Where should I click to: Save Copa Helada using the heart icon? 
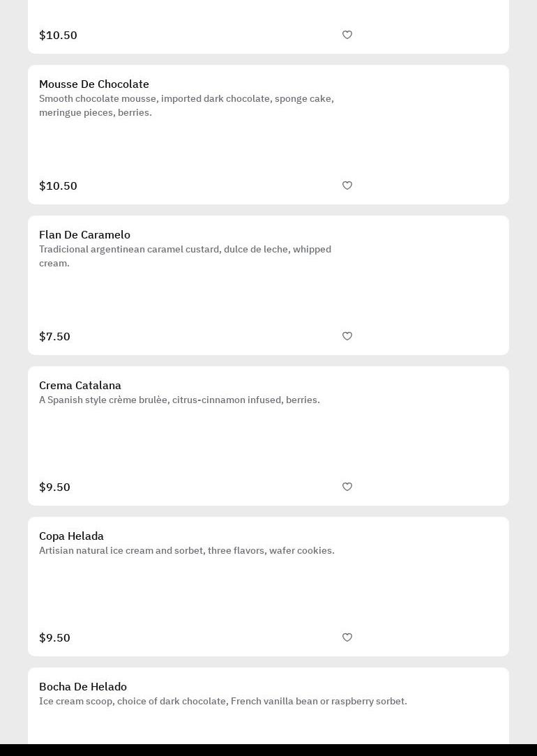(x=347, y=637)
